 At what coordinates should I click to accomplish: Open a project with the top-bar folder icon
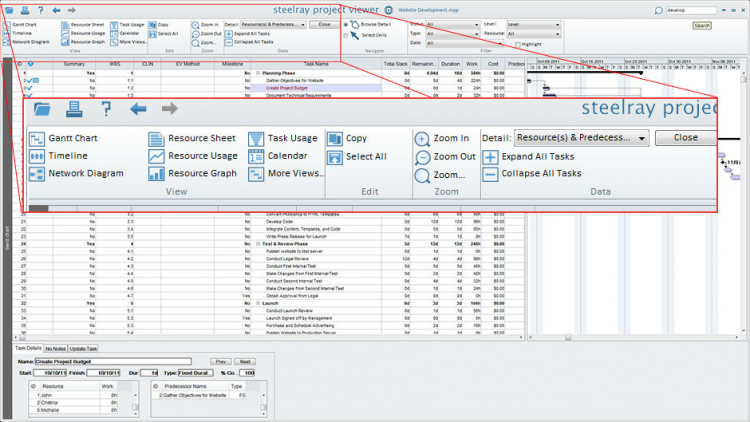click(x=9, y=10)
